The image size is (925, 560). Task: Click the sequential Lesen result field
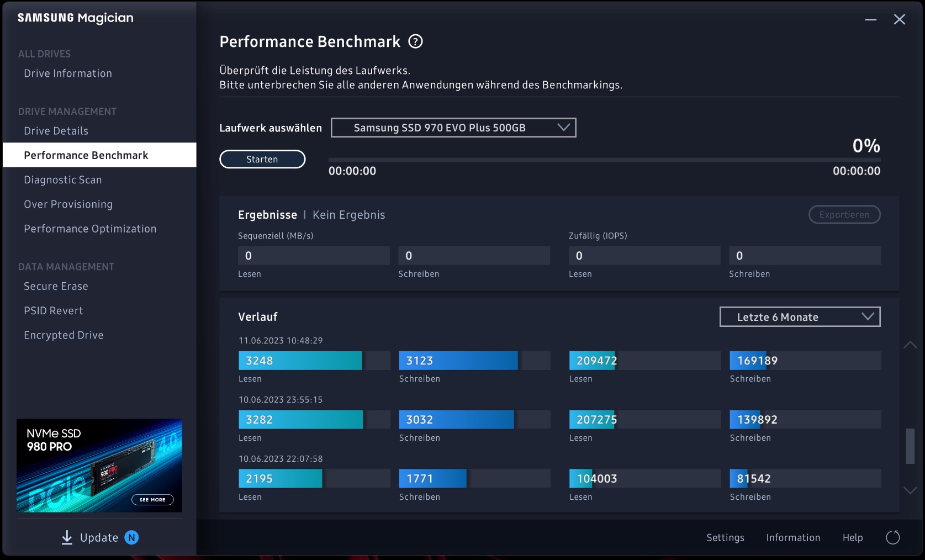[x=314, y=256]
